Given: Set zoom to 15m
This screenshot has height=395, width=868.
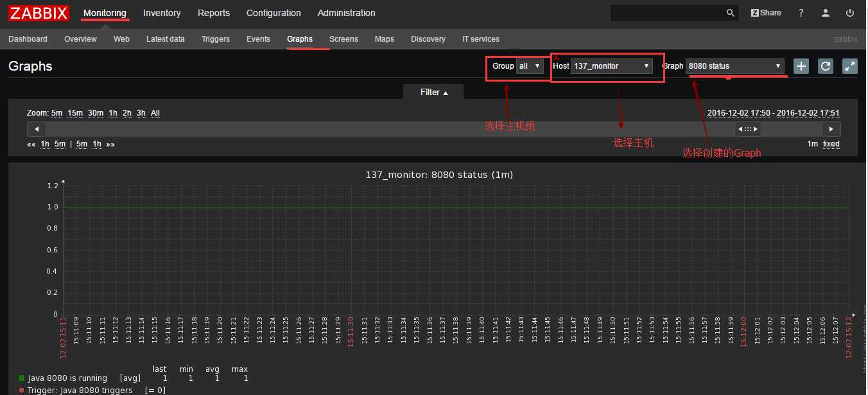Looking at the screenshot, I should click(x=75, y=113).
